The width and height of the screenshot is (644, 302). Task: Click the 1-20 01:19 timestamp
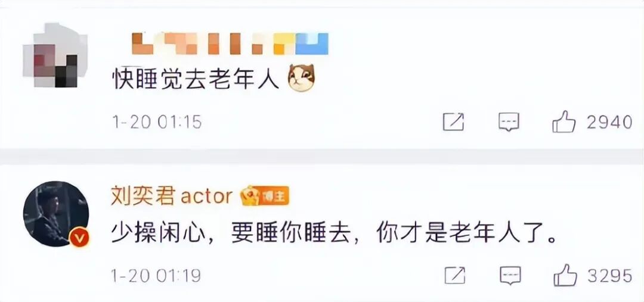[x=156, y=275]
